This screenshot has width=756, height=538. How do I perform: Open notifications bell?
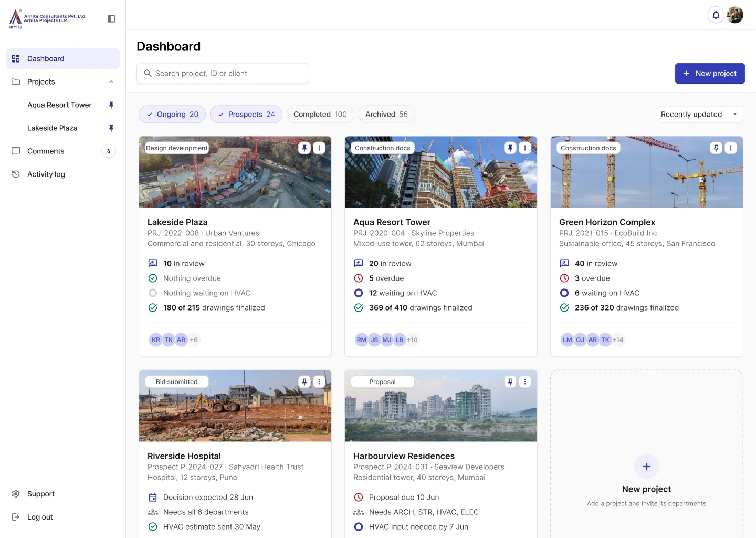pyautogui.click(x=716, y=15)
